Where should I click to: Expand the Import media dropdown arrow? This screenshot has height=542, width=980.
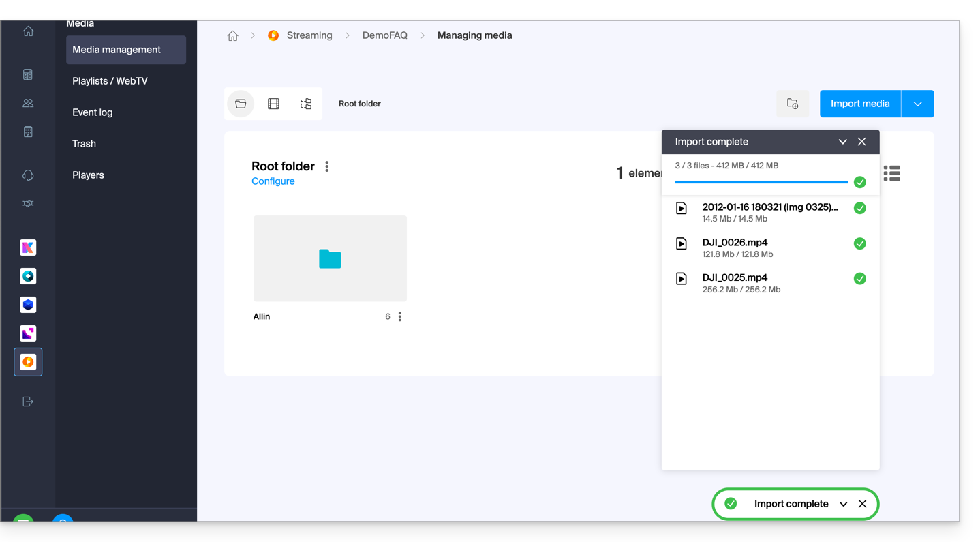pos(917,104)
